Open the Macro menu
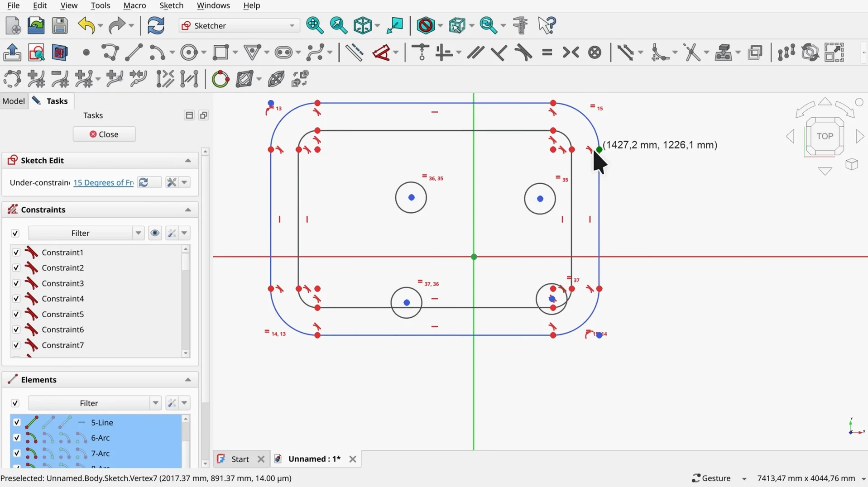 134,5
